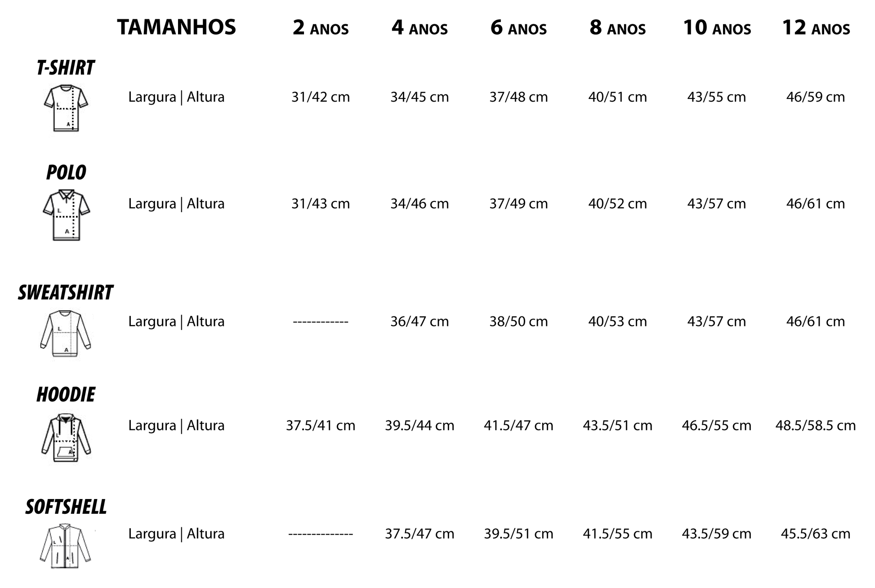Viewport: 875px width, 588px height.
Task: Click the Softshell 37.5/47 cm value
Action: coord(420,534)
